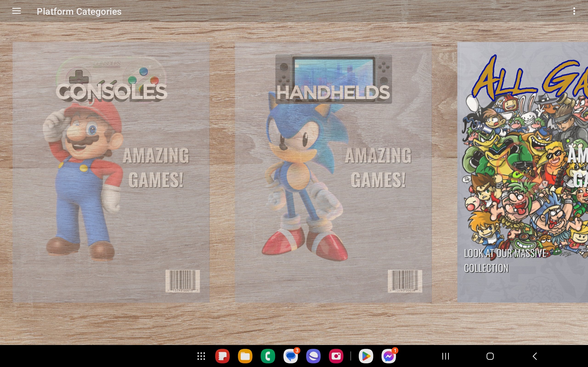Launch Google Play Store
Image resolution: width=588 pixels, height=367 pixels.
366,356
